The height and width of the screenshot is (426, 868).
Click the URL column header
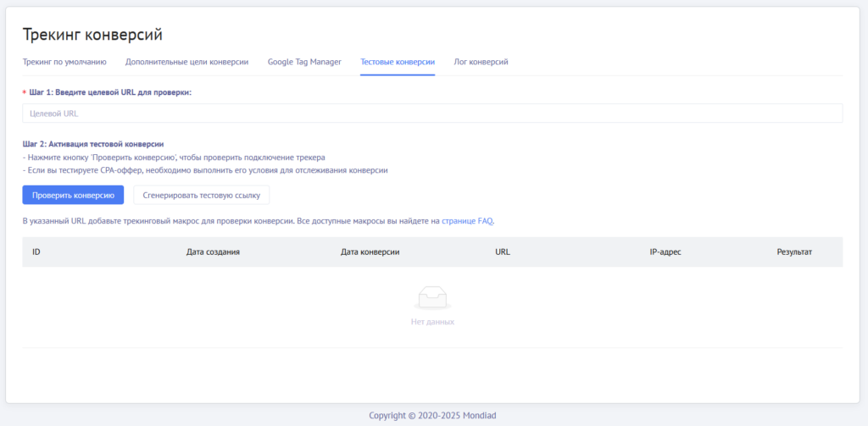[503, 252]
